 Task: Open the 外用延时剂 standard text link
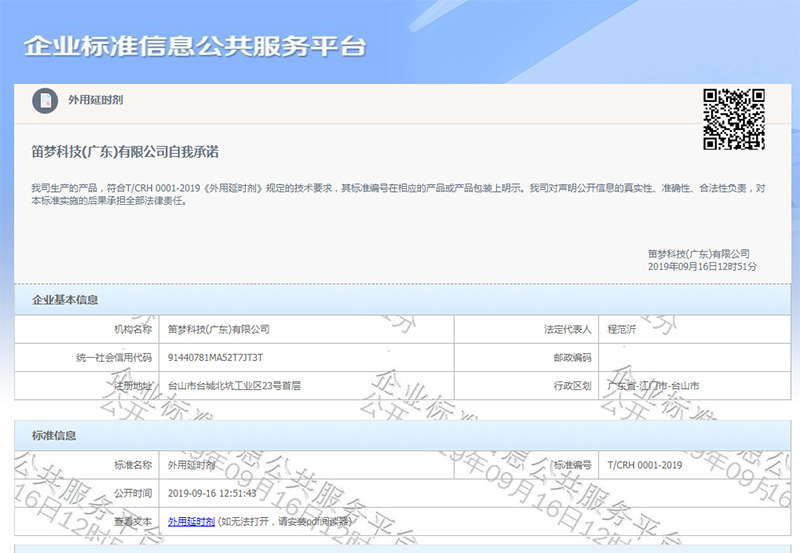(x=191, y=521)
